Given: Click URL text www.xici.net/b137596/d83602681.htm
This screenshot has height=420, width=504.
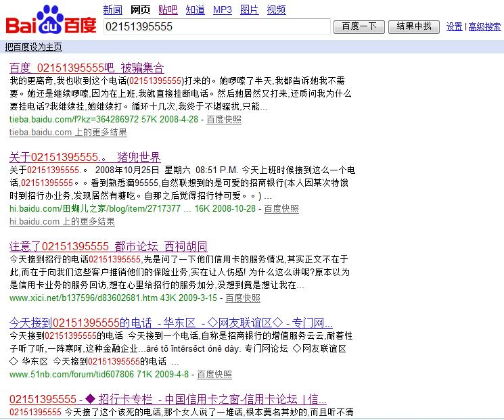Looking at the screenshot, I should [84, 298].
